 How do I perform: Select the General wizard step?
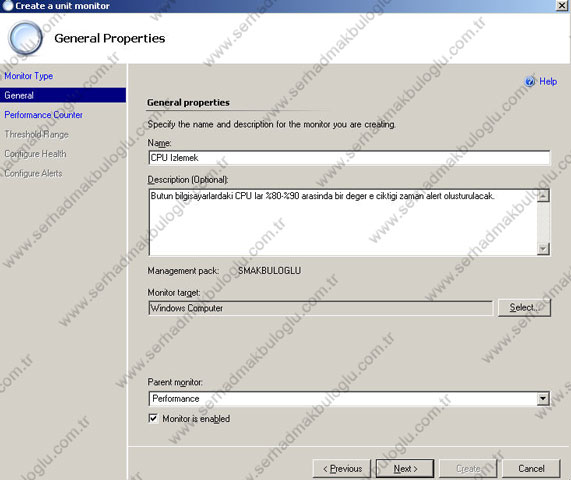click(63, 95)
